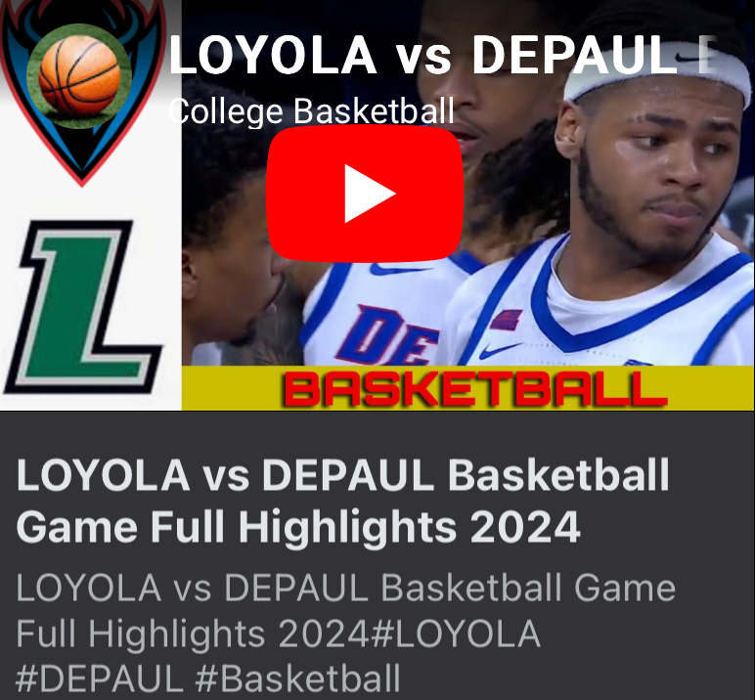Click the Nike swoosh on the left jersey
The height and width of the screenshot is (700, 755).
coord(398,269)
